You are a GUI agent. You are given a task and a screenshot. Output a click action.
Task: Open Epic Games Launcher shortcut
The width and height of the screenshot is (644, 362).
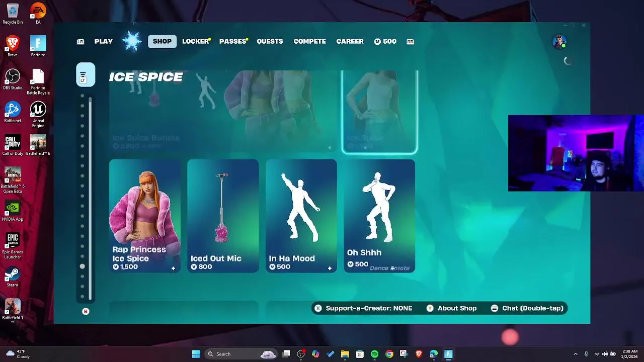(13, 246)
